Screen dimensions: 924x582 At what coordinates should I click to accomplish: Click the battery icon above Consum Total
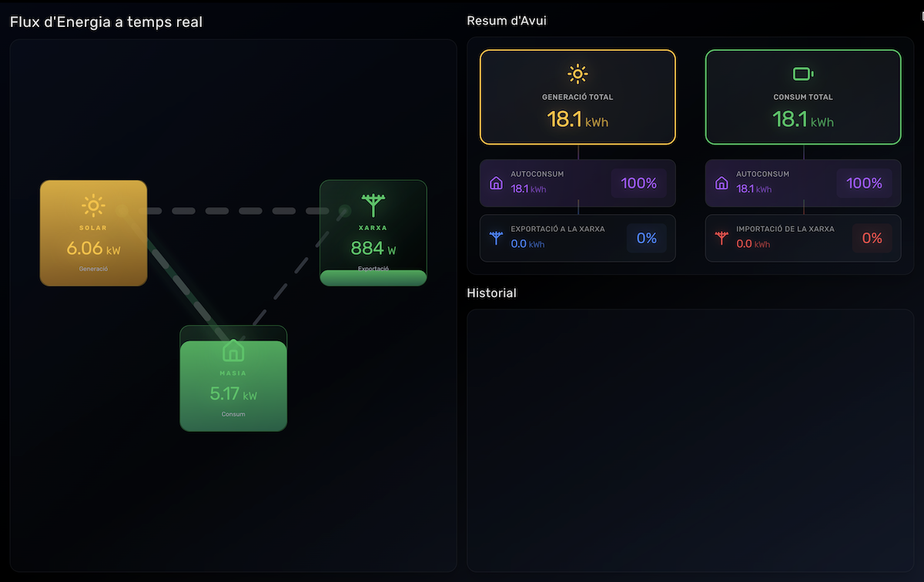pyautogui.click(x=803, y=74)
